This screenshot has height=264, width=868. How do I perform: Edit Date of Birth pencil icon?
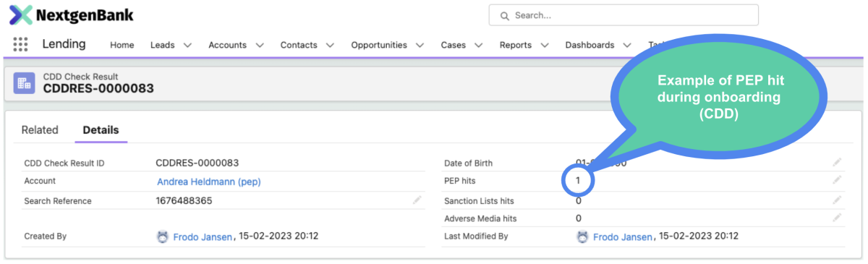[x=837, y=162]
